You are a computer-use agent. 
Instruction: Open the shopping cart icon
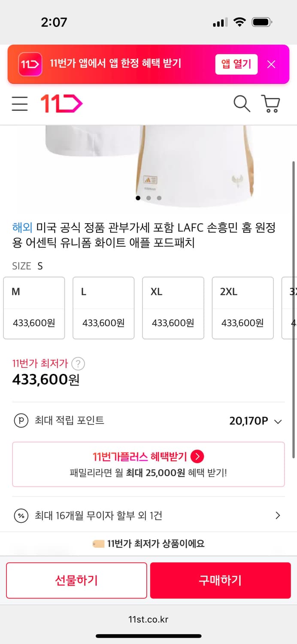[270, 104]
